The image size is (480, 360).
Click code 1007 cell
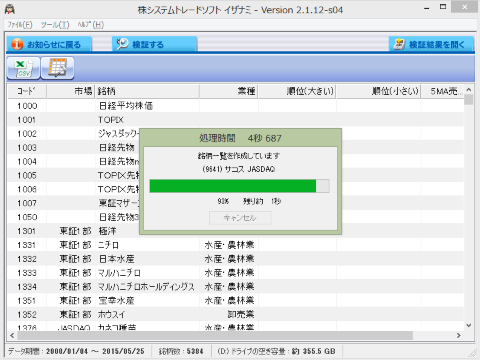coord(27,203)
